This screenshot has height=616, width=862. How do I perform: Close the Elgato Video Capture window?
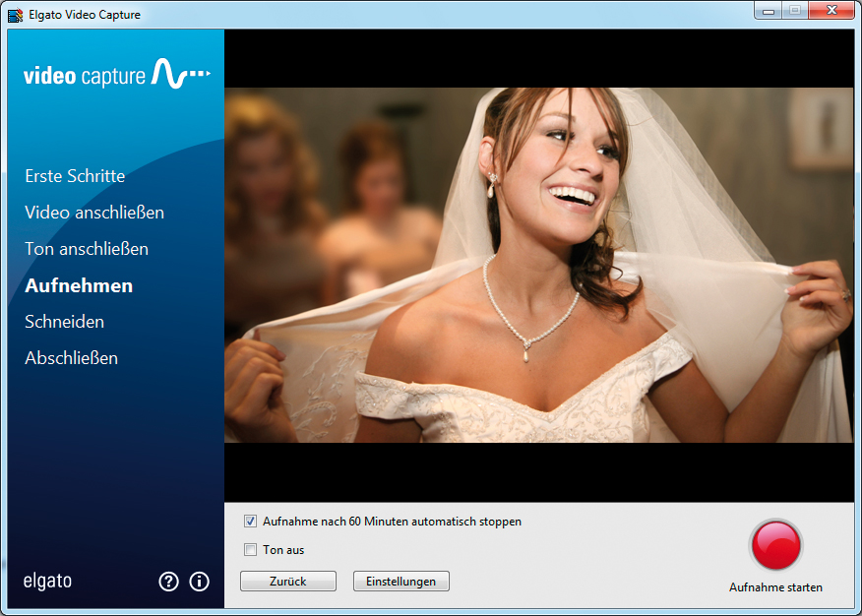point(831,11)
